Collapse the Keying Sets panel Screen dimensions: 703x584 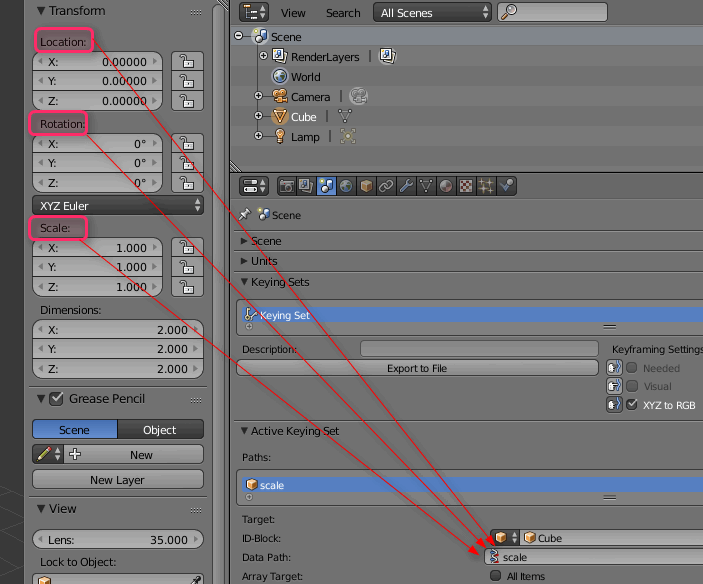[x=244, y=281]
